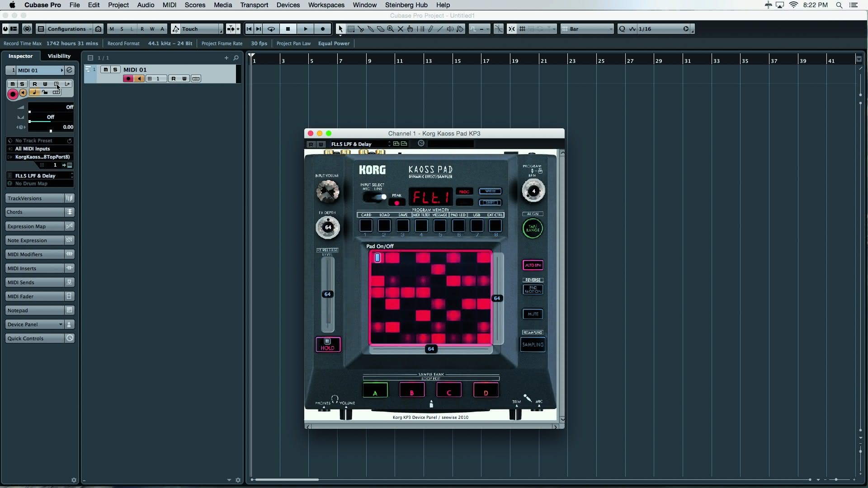The width and height of the screenshot is (868, 488).
Task: Open the Devices menu
Action: click(x=288, y=5)
